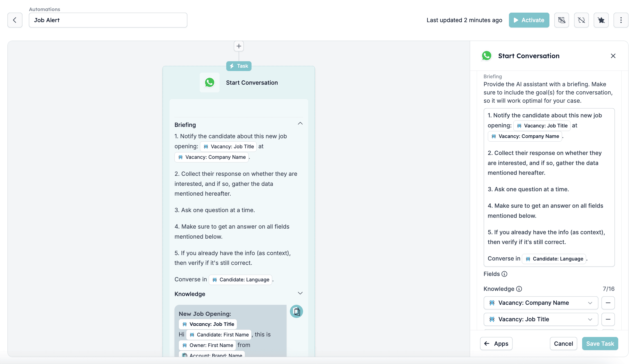Click the 'New Job Opening:' text

coord(205,314)
